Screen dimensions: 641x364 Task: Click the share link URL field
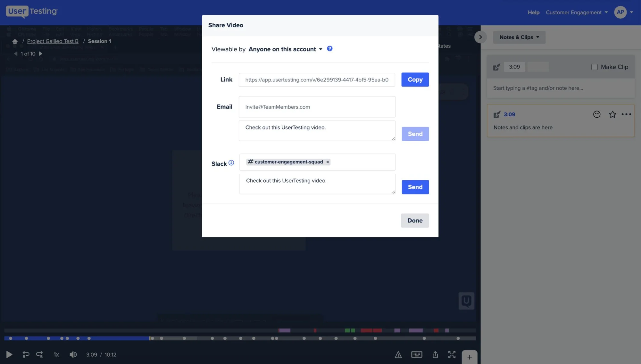317,80
